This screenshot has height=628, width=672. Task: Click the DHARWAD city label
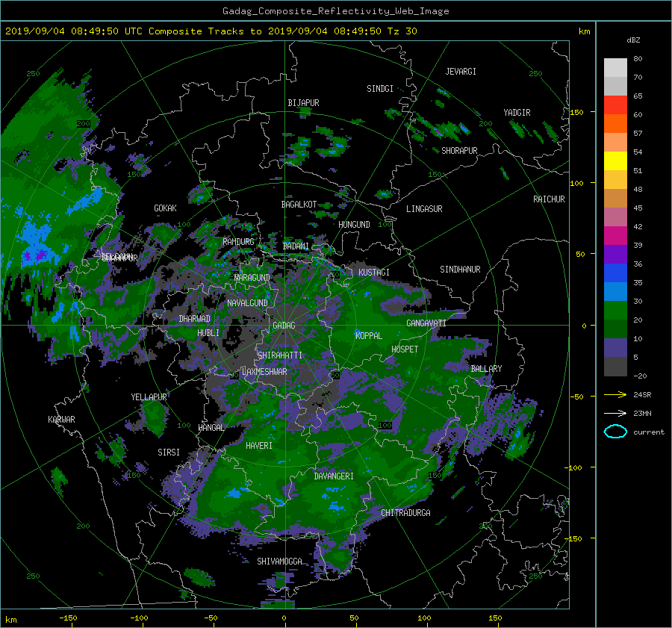point(195,319)
